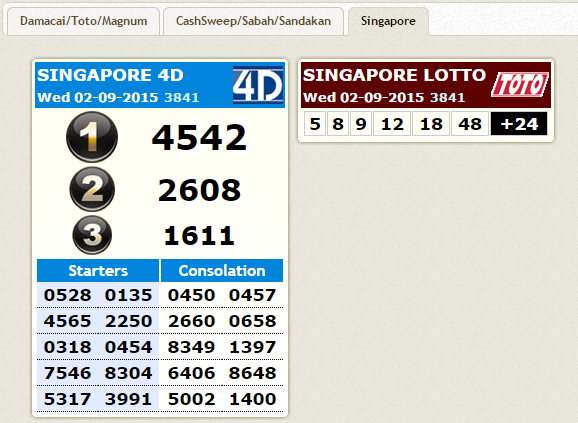Click the additional number +24 box
This screenshot has width=578, height=423.
click(519, 124)
